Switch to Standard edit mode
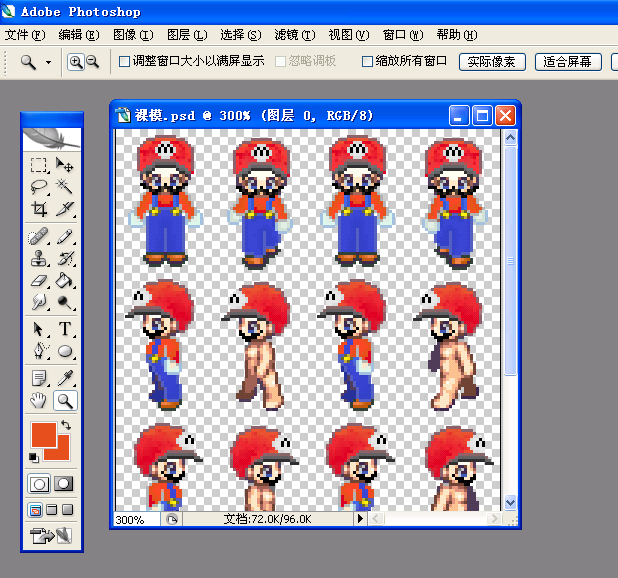 (39, 484)
